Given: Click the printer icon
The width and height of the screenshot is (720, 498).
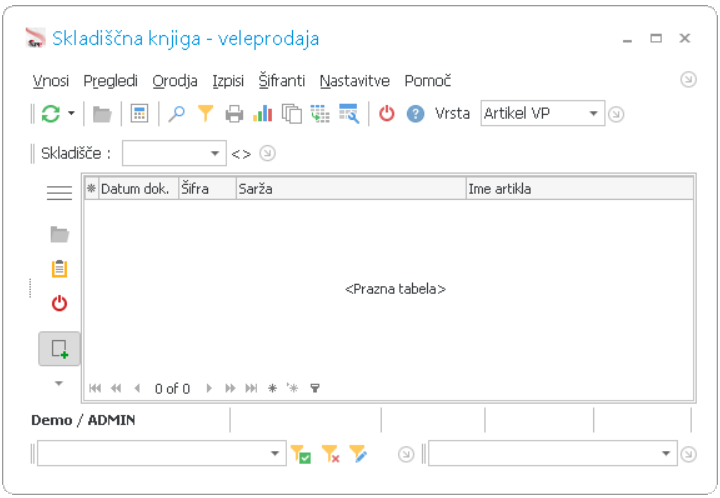Looking at the screenshot, I should coord(234,114).
